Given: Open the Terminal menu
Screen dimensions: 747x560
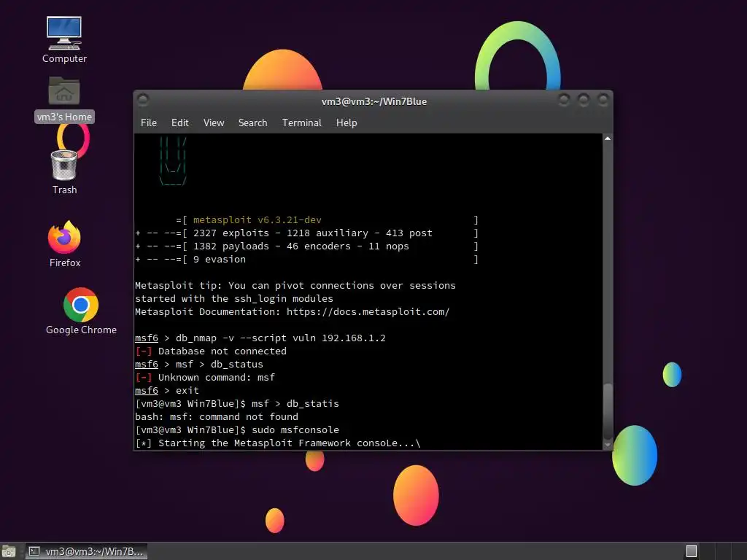Looking at the screenshot, I should click(301, 122).
